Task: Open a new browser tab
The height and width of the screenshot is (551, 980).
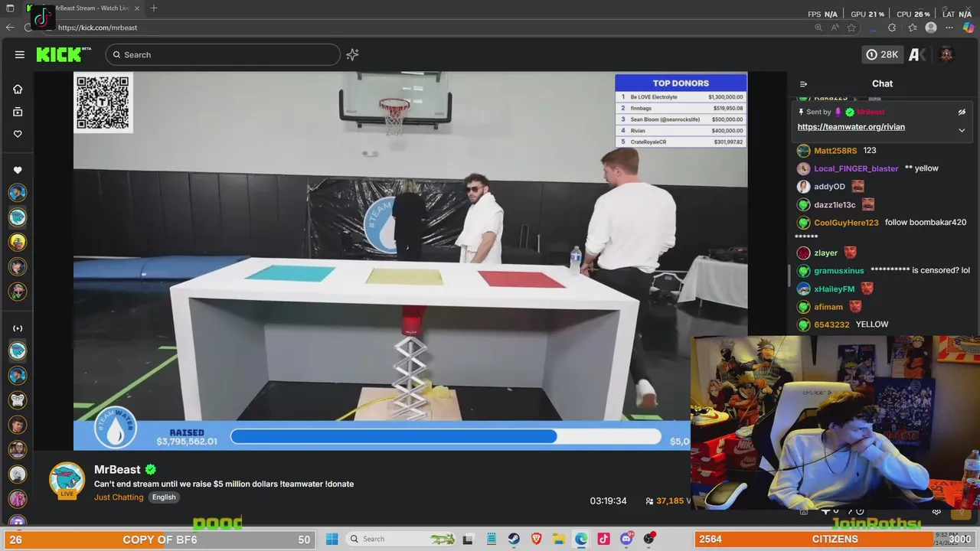Action: (x=154, y=8)
